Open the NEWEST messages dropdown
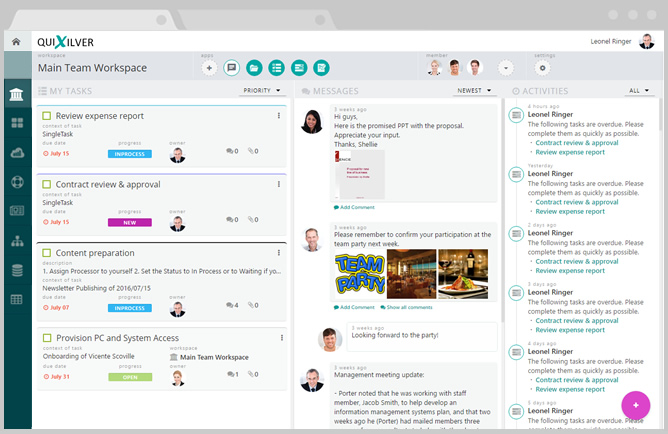The image size is (668, 434). pos(474,90)
